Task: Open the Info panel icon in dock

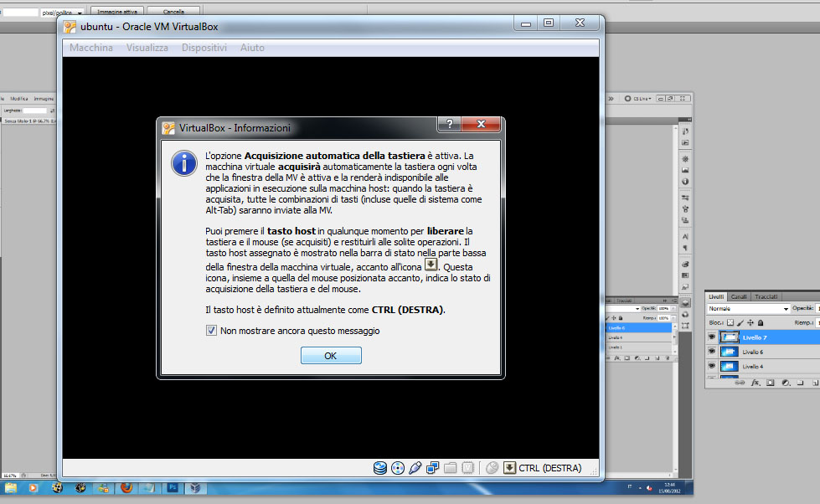Action: click(x=685, y=182)
